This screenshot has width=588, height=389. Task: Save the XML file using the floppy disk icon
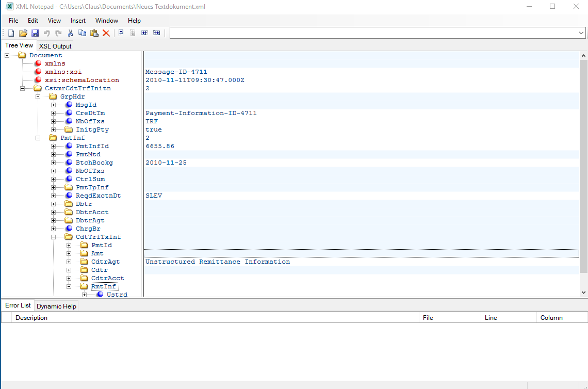pos(35,33)
